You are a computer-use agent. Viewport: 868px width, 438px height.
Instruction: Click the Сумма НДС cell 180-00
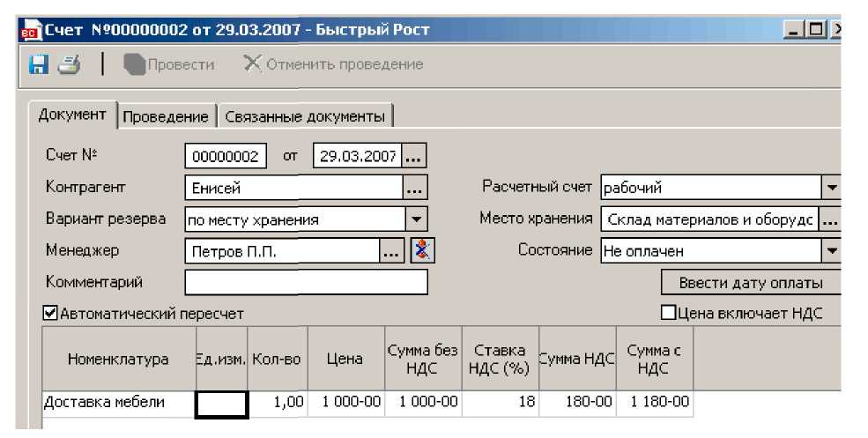click(577, 403)
